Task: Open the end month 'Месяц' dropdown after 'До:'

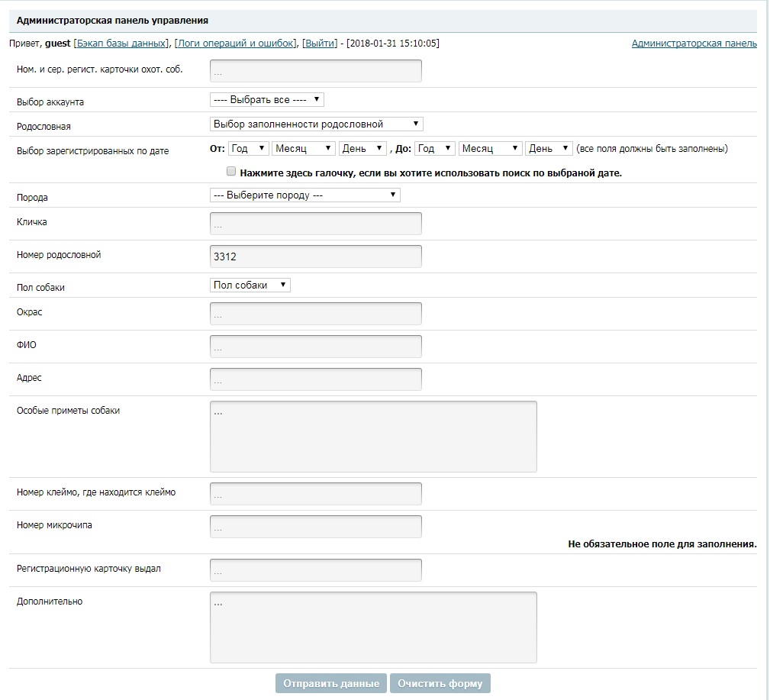Action: click(491, 148)
